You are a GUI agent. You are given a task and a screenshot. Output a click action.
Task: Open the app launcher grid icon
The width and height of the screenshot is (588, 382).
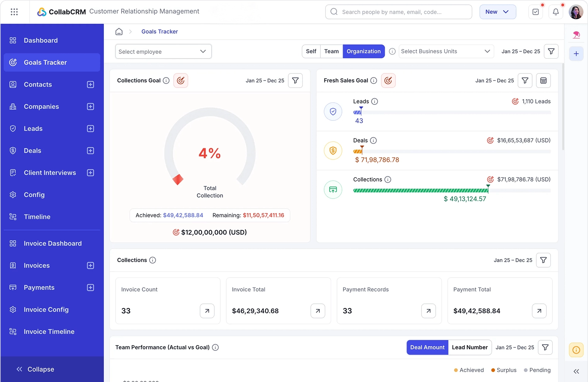point(14,12)
